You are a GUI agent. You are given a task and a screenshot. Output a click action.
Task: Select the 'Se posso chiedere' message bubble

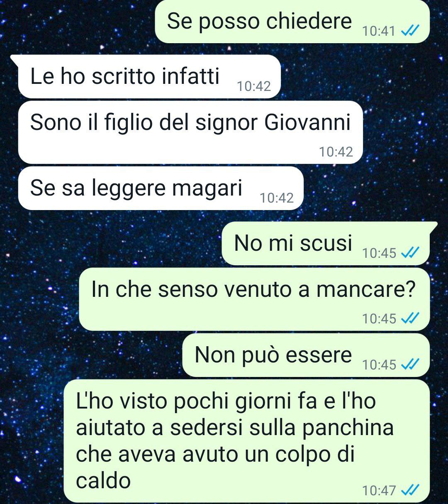point(292,22)
